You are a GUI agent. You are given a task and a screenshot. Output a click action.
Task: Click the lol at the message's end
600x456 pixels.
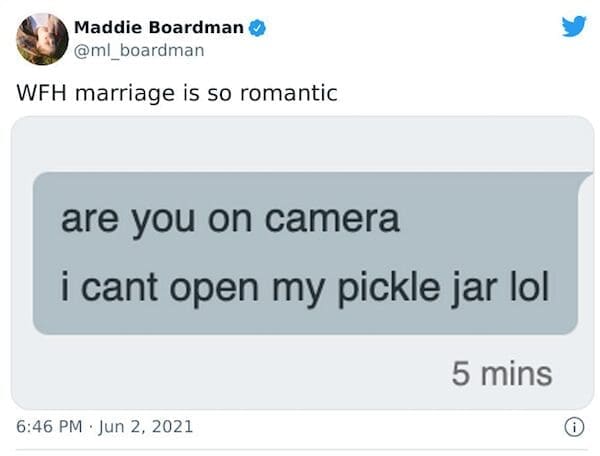pos(527,288)
